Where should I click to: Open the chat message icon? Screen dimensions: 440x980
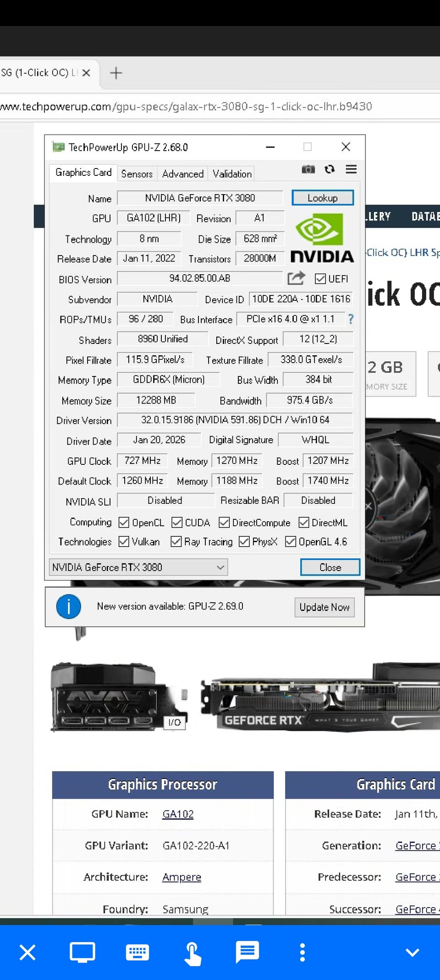(x=247, y=953)
